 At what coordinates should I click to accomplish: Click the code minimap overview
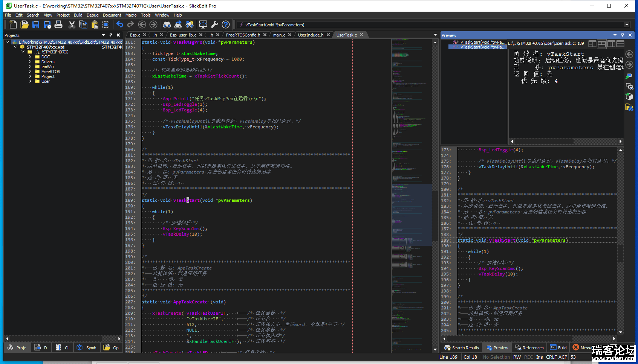pos(412,196)
